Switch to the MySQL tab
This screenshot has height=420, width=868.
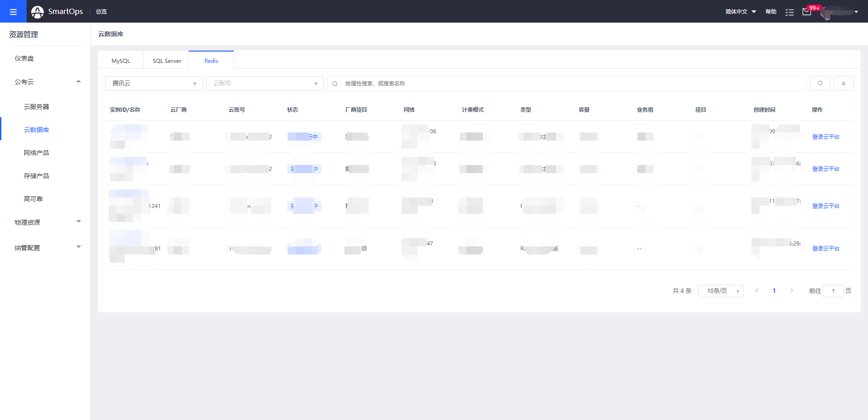point(121,61)
